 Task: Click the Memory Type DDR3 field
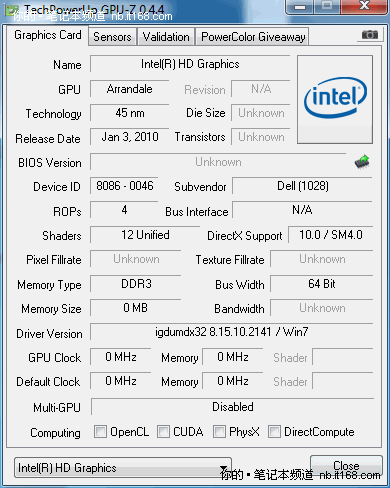tap(136, 284)
